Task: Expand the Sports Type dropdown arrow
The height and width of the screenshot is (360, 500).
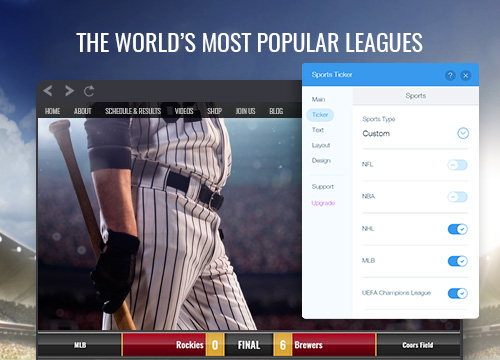Action: coord(463,133)
